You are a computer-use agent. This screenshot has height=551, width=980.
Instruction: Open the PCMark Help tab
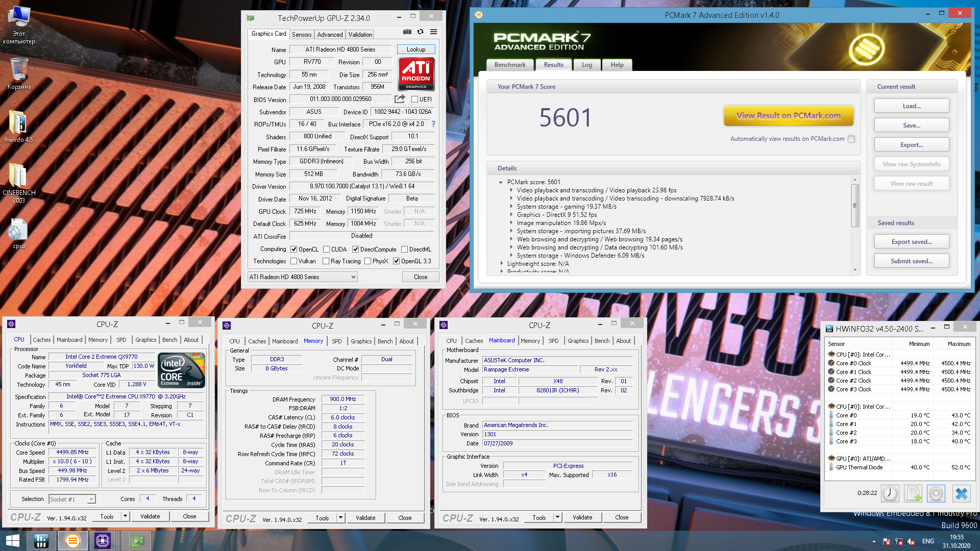(x=617, y=65)
